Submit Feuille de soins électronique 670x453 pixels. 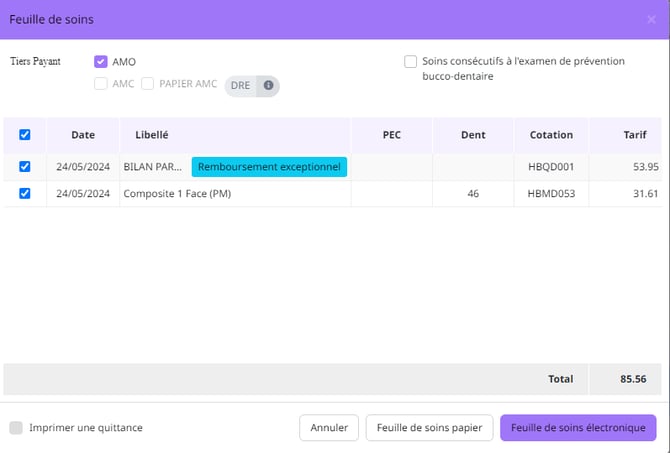coord(578,428)
